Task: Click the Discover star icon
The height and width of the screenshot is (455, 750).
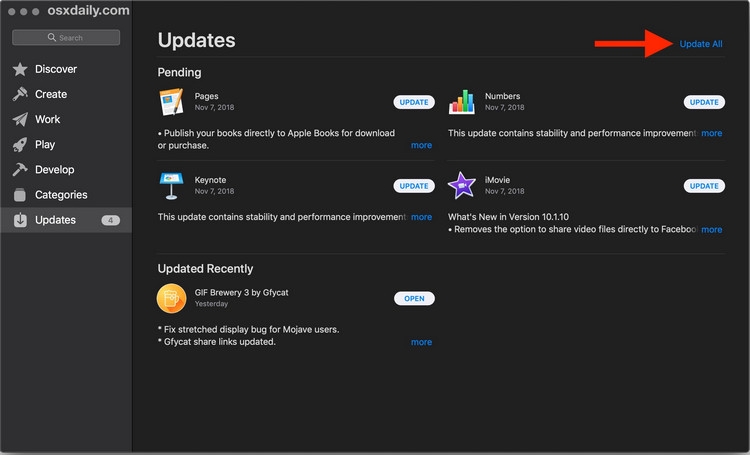Action: [x=20, y=69]
